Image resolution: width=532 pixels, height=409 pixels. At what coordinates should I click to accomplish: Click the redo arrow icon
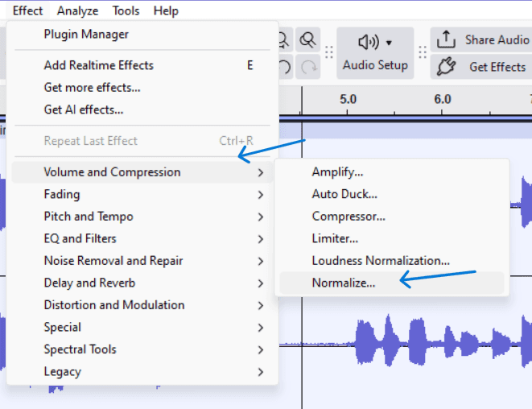tap(307, 67)
